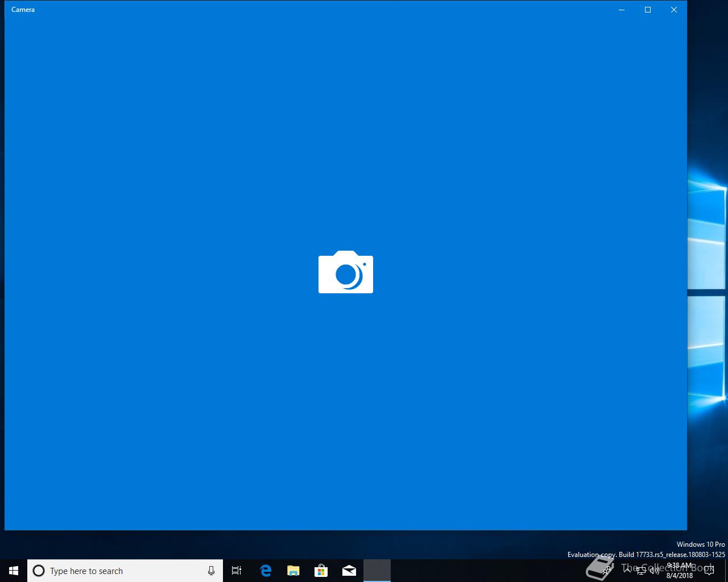Activate the microphone voice search icon

coord(211,571)
